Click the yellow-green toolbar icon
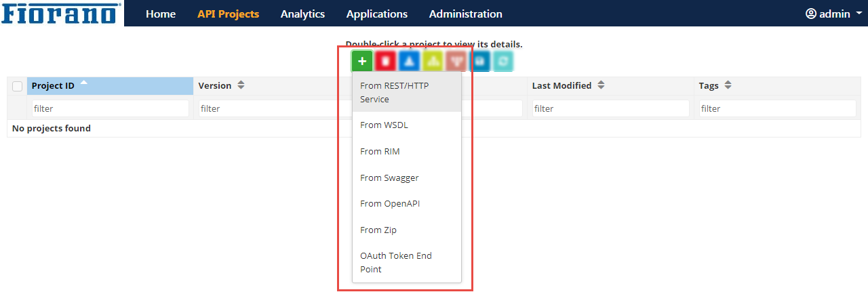The width and height of the screenshot is (868, 292). [x=433, y=61]
